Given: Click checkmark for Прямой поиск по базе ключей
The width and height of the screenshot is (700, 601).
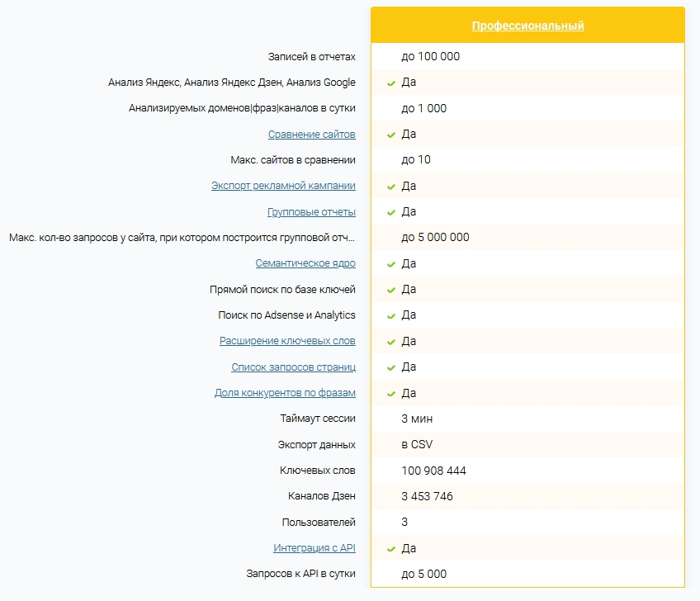Looking at the screenshot, I should [x=391, y=290].
